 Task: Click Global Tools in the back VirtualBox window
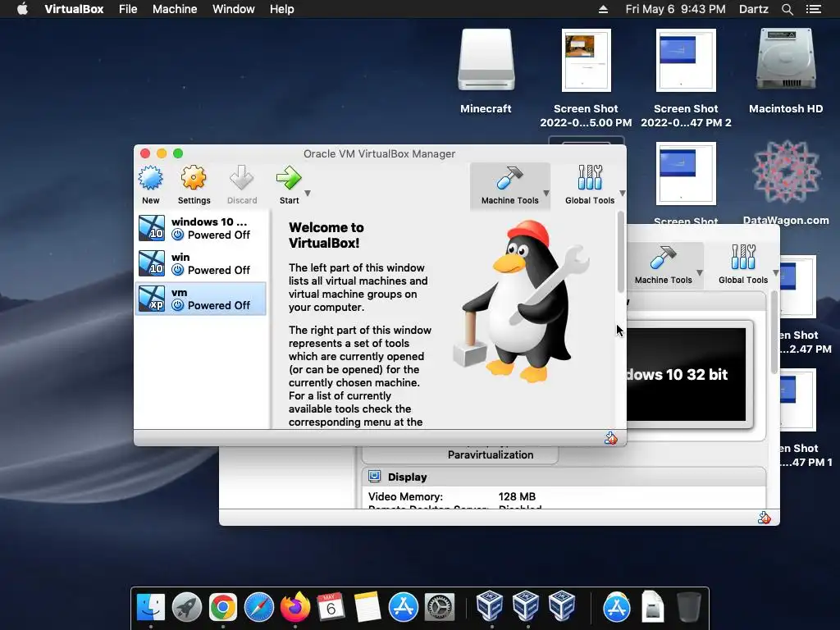point(743,265)
